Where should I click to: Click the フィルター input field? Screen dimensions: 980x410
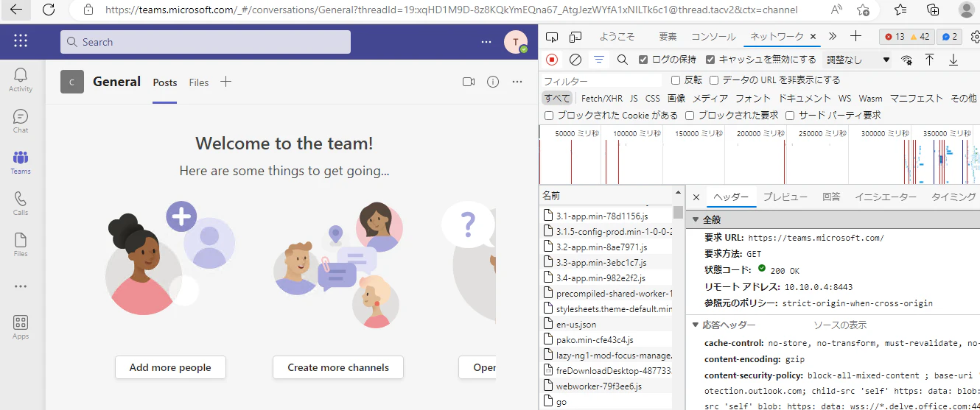tap(601, 80)
